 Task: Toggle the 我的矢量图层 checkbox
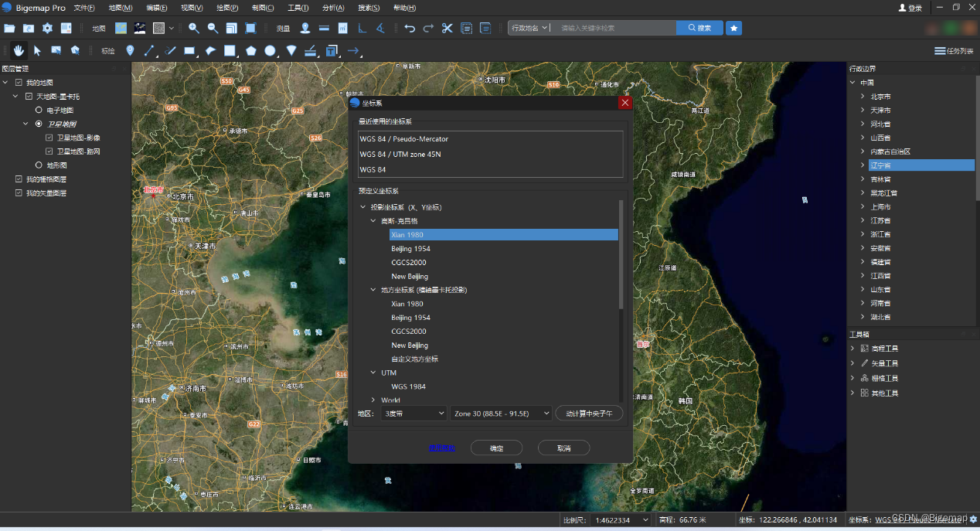point(19,193)
